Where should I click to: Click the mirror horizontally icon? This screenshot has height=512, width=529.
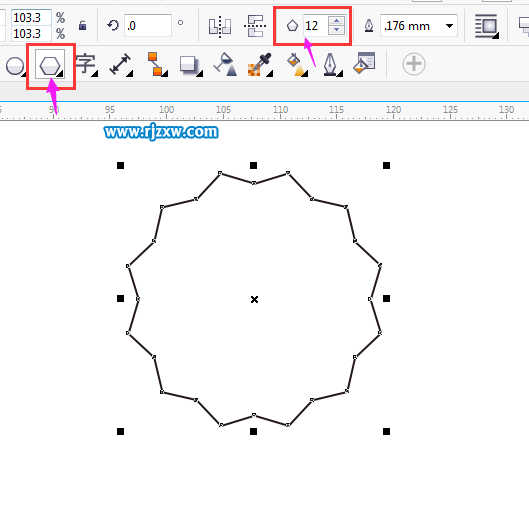coord(220,26)
